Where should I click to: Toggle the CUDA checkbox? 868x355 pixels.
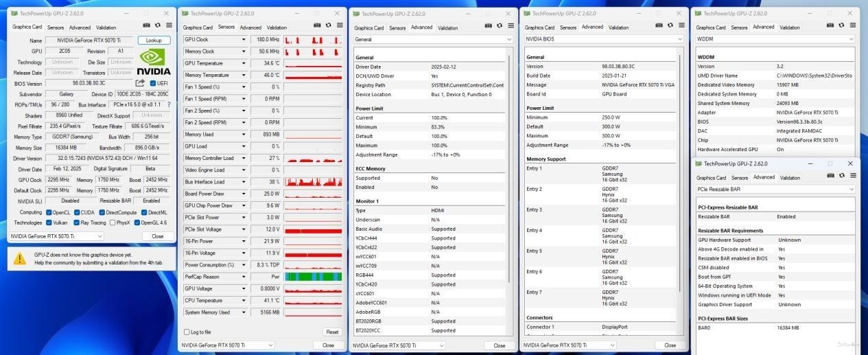(x=77, y=212)
